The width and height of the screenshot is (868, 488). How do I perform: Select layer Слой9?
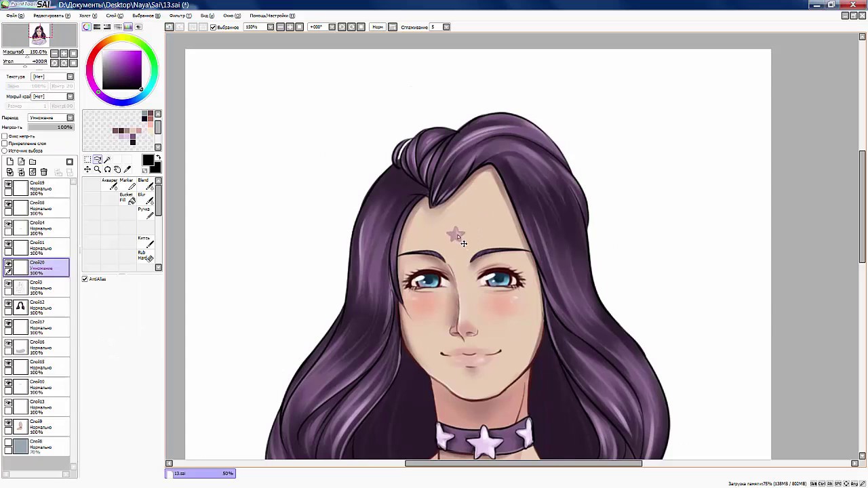pos(37,426)
